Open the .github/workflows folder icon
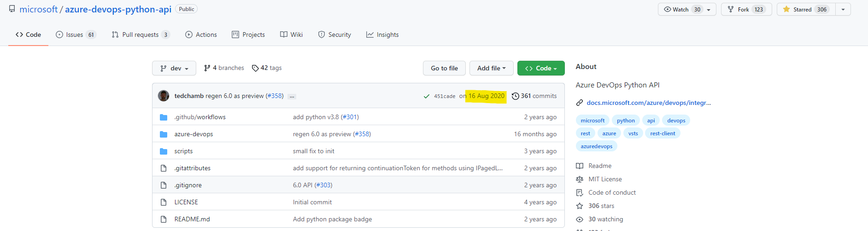The image size is (868, 231). 164,117
